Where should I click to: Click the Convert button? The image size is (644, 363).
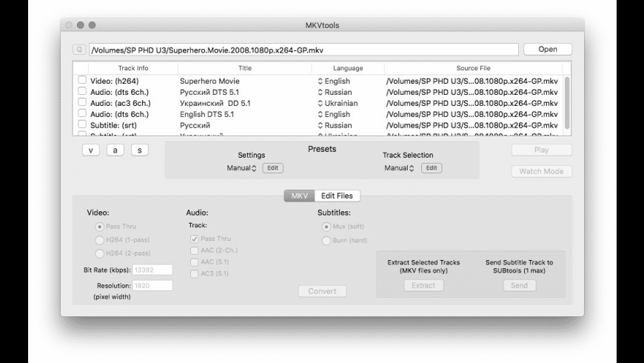coord(323,291)
